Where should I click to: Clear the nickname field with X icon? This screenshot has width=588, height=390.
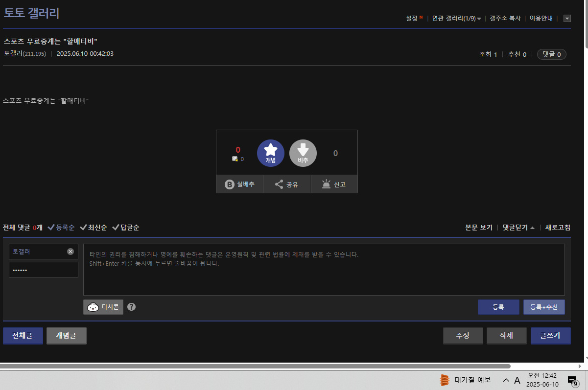[71, 252]
